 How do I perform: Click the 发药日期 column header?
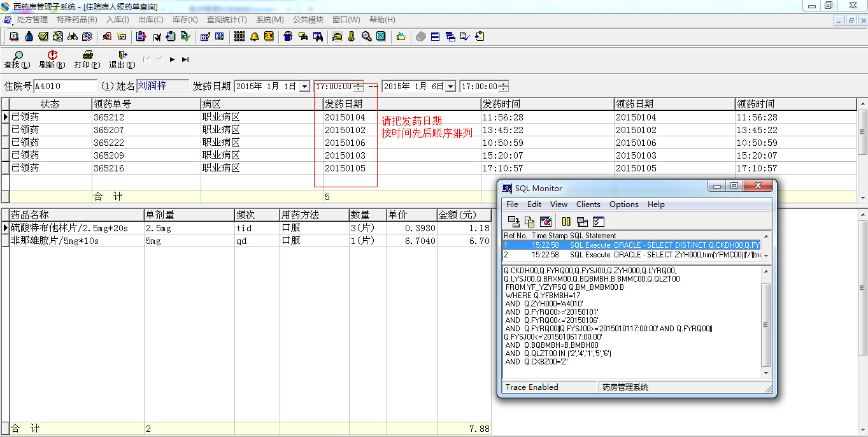pyautogui.click(x=344, y=104)
